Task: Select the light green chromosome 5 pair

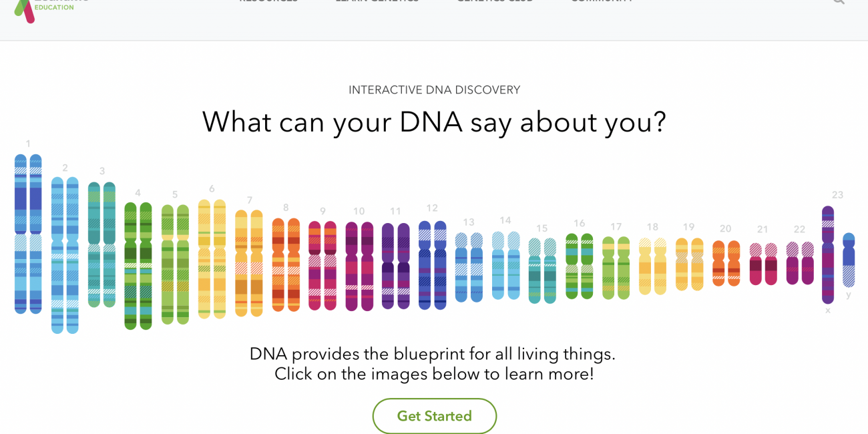Action: tap(175, 264)
